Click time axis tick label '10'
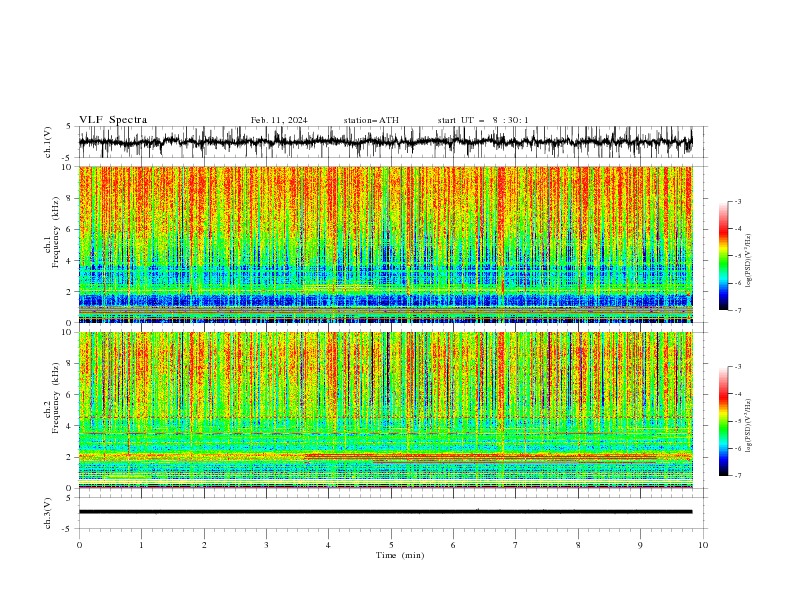Viewport: 792px width, 612px height. coord(703,545)
